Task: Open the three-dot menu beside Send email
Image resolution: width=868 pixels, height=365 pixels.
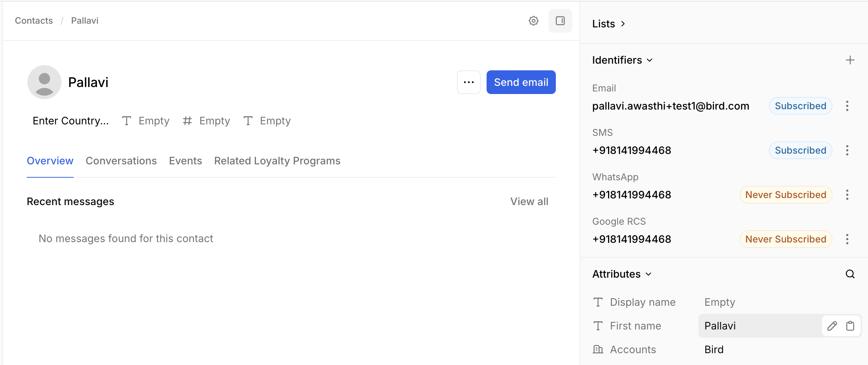Action: point(468,82)
